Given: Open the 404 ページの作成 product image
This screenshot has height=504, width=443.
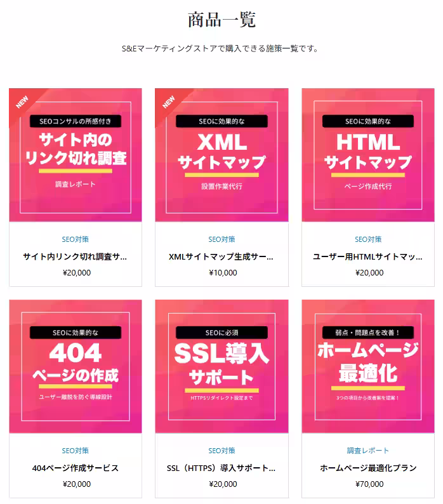Looking at the screenshot, I should [x=76, y=366].
